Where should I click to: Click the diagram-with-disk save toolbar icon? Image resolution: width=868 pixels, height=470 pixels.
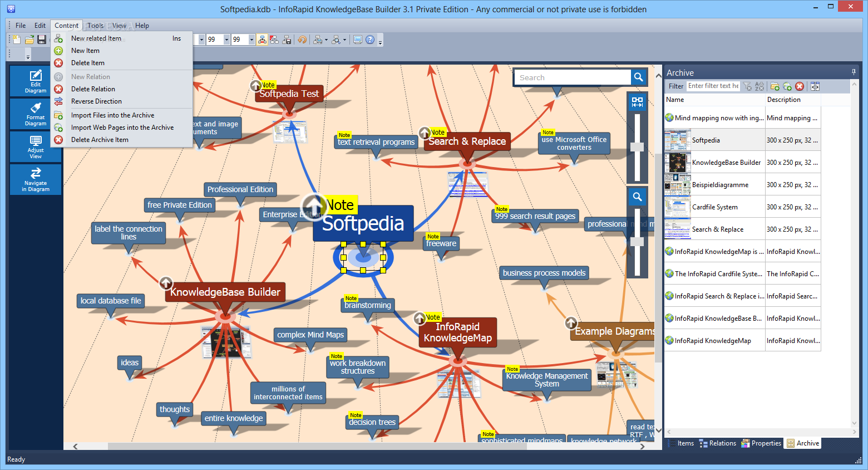pyautogui.click(x=287, y=40)
